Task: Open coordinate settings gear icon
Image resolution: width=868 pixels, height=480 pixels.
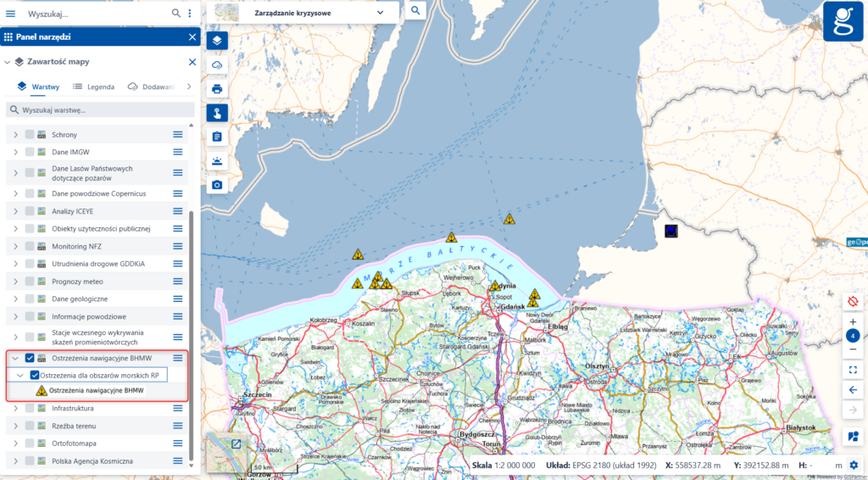Action: pos(854,466)
